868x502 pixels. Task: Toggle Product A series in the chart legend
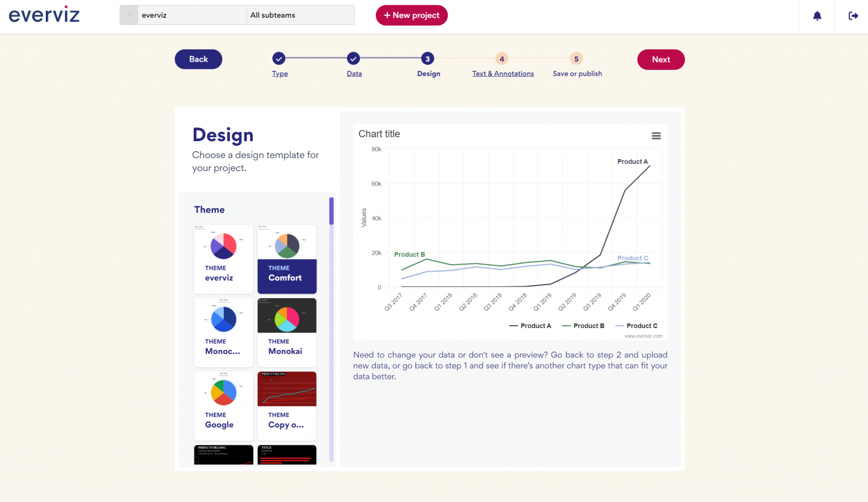530,325
